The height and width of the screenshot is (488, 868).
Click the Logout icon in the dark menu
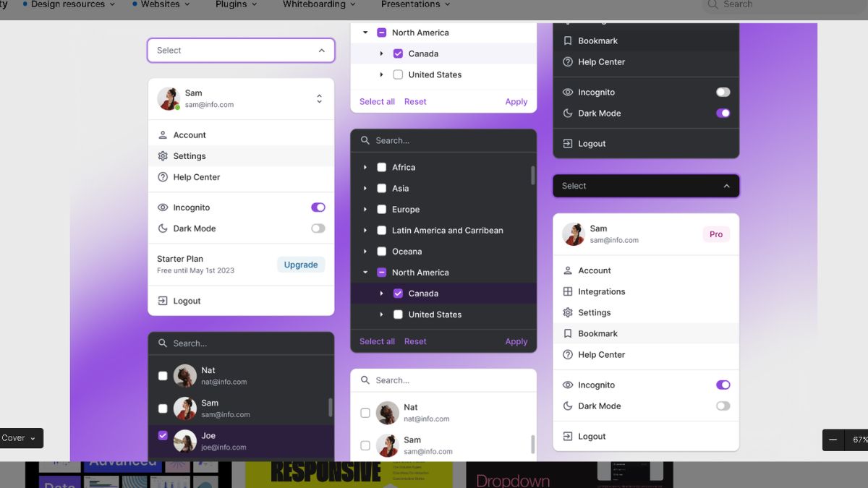pyautogui.click(x=569, y=143)
